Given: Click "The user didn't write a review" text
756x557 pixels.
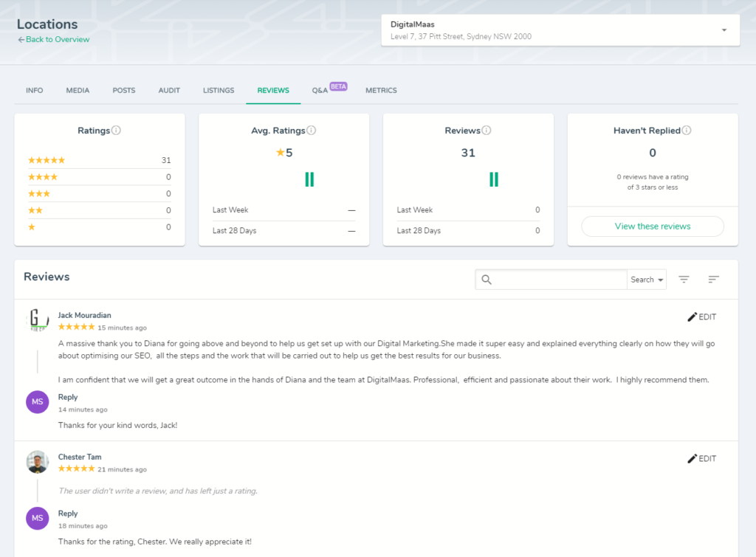Looking at the screenshot, I should (x=158, y=491).
